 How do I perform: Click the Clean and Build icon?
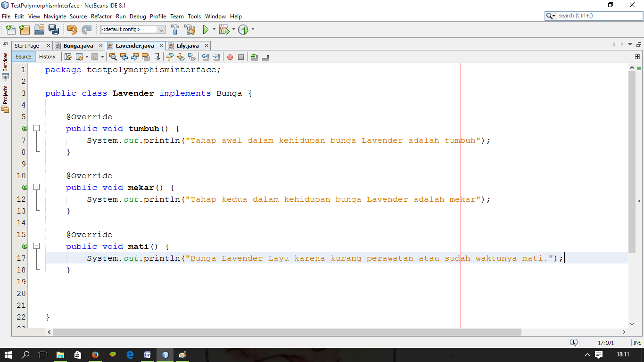tap(190, 29)
